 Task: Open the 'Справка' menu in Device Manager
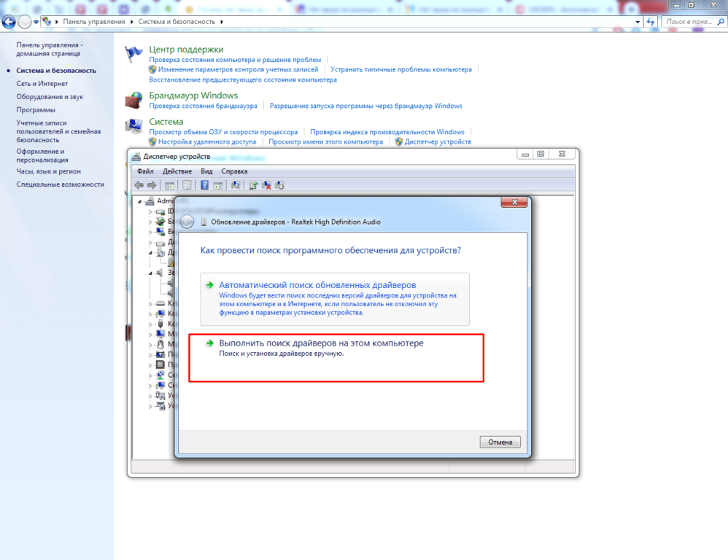(234, 171)
